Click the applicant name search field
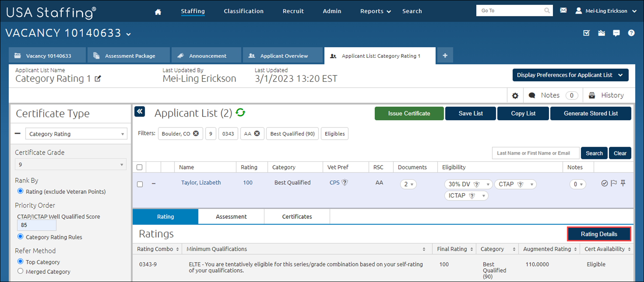Viewport: 644px width, 282px height. tap(536, 153)
